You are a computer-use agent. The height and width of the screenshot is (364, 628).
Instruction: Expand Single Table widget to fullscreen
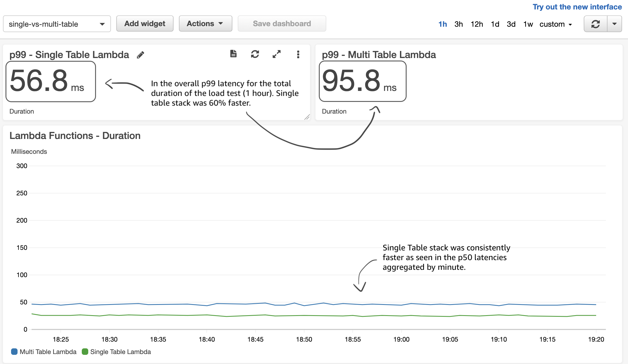[277, 54]
